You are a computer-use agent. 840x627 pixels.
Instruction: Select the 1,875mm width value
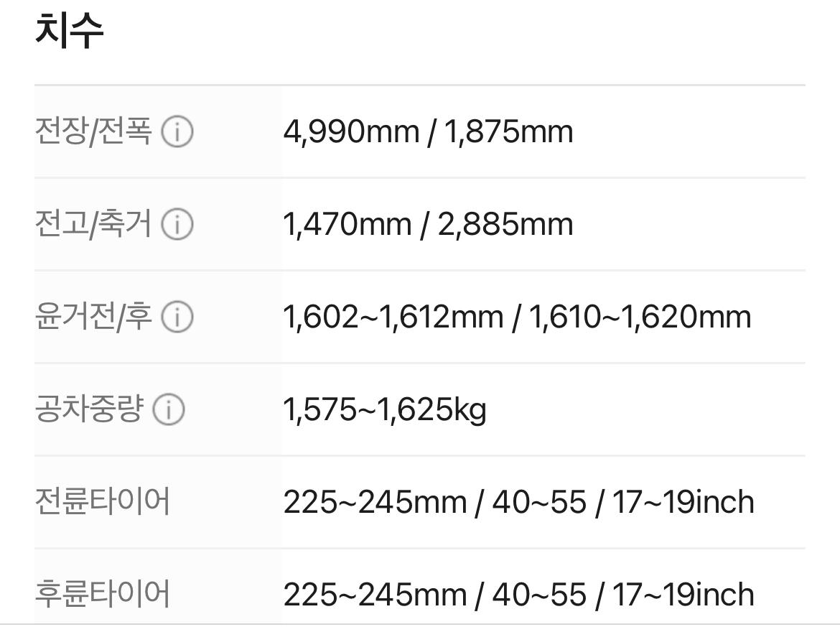point(508,132)
